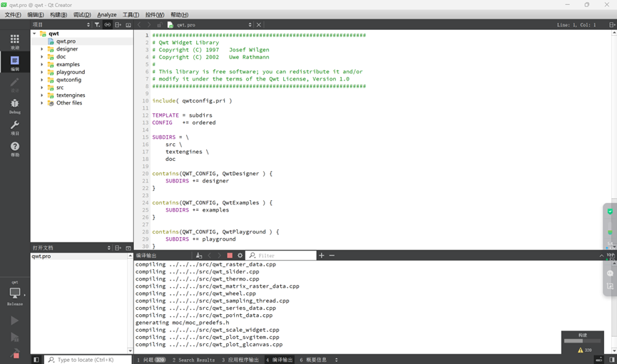The height and width of the screenshot is (364, 617).
Task: Click the open task in editor broom icon
Action: [199, 256]
